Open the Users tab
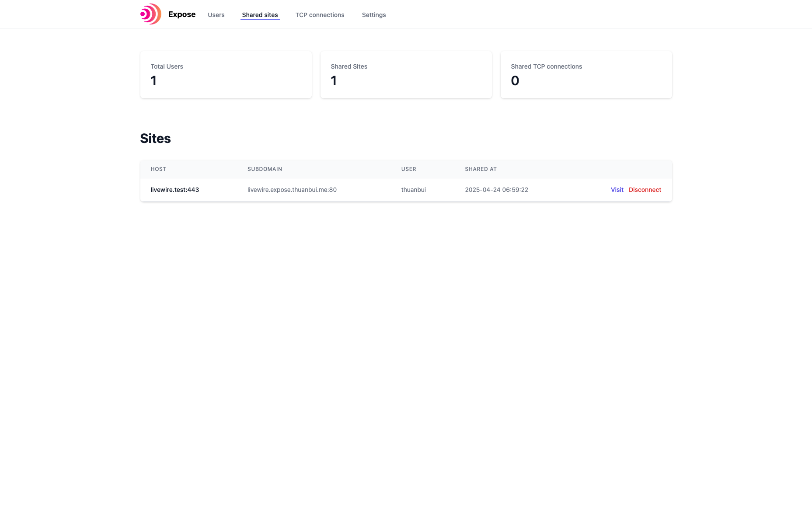Viewport: 812px width, 518px height. coord(216,15)
